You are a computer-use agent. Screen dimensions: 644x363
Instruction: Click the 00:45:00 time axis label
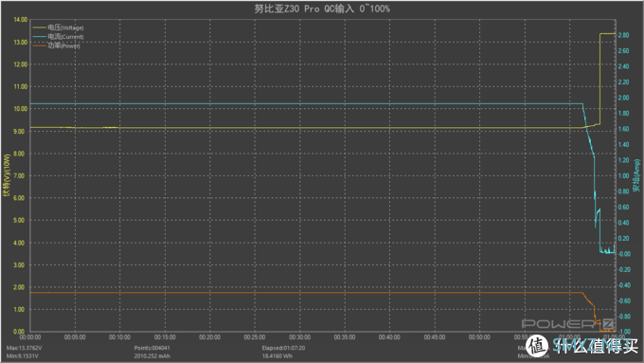point(435,337)
